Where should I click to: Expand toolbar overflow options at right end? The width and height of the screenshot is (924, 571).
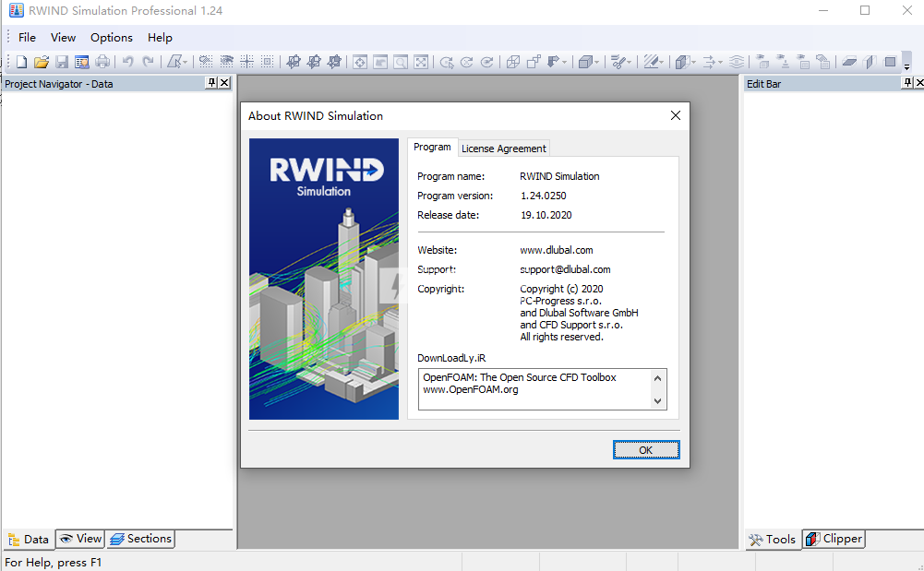(x=906, y=63)
